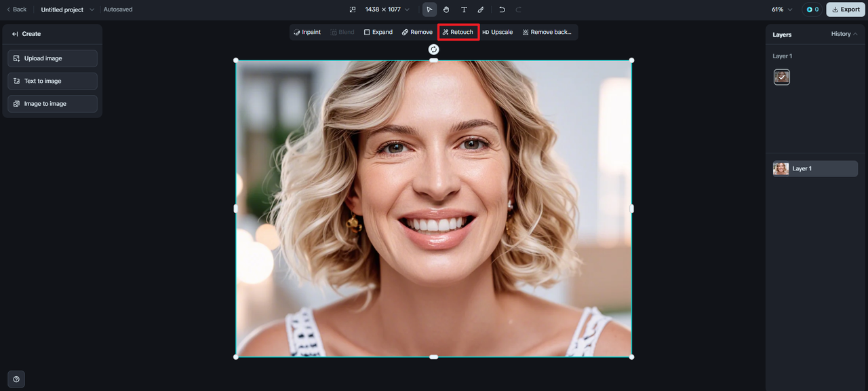Click the canvas resize icon
The height and width of the screenshot is (391, 868).
353,10
